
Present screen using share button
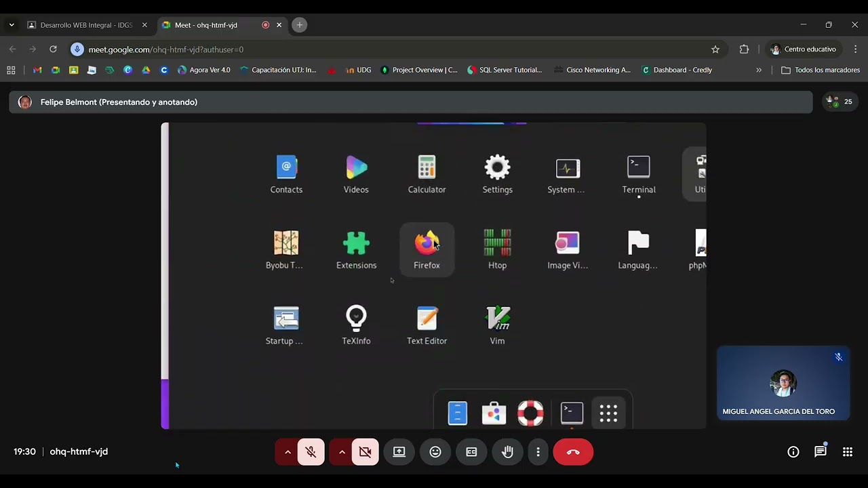coord(399,452)
